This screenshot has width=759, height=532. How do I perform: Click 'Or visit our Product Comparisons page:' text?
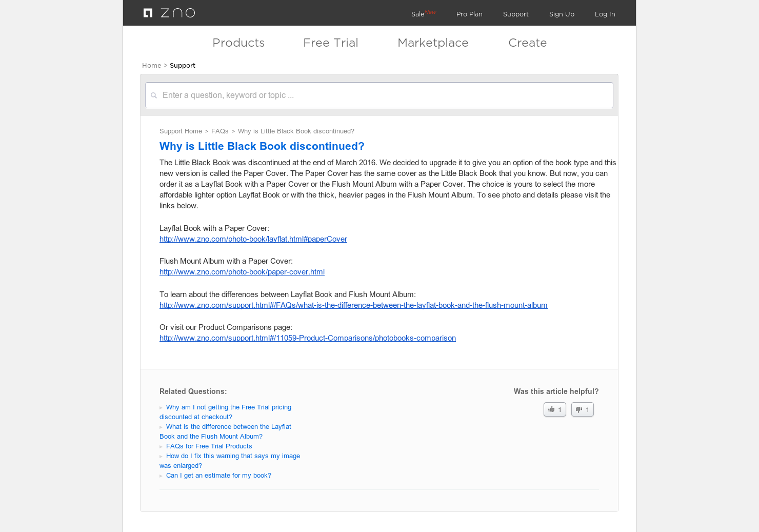(x=226, y=327)
